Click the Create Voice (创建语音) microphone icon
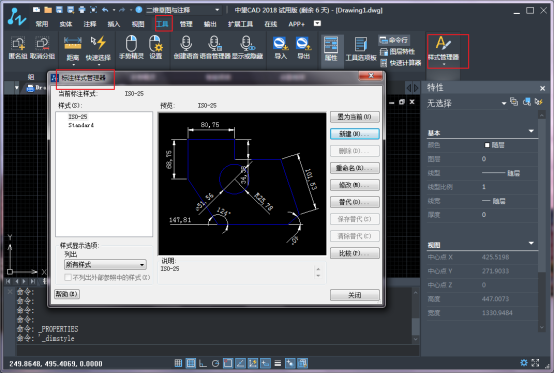Image resolution: width=554 pixels, height=374 pixels. [x=186, y=44]
